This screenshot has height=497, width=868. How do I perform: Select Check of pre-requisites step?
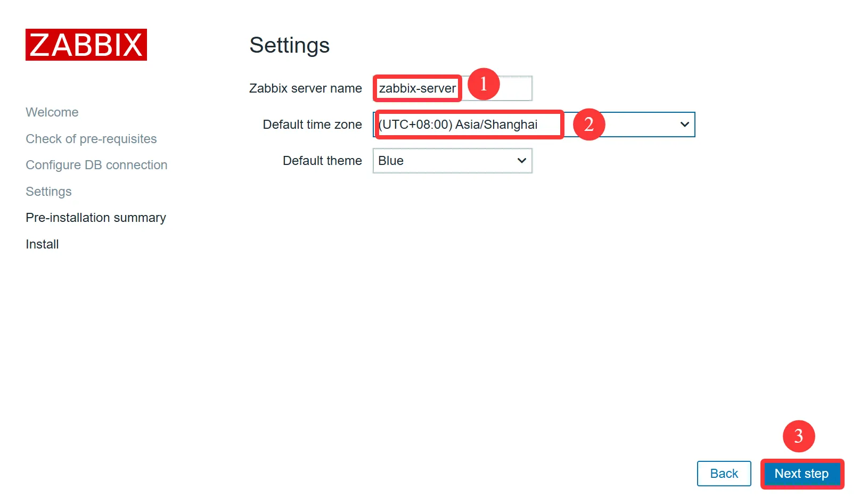coord(91,139)
